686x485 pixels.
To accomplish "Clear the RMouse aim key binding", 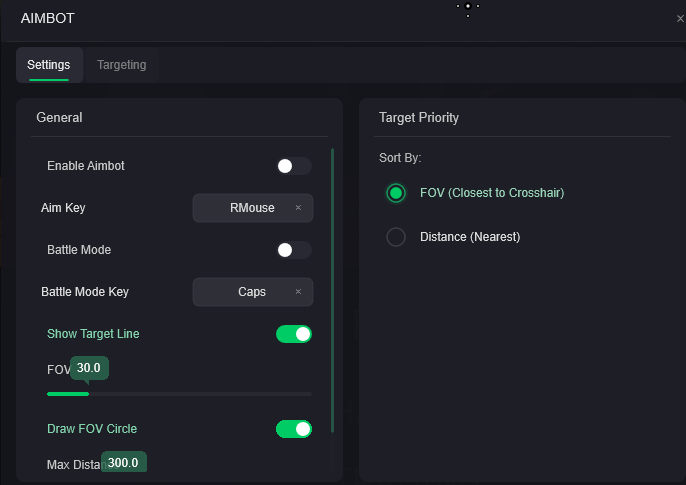I will pyautogui.click(x=298, y=208).
